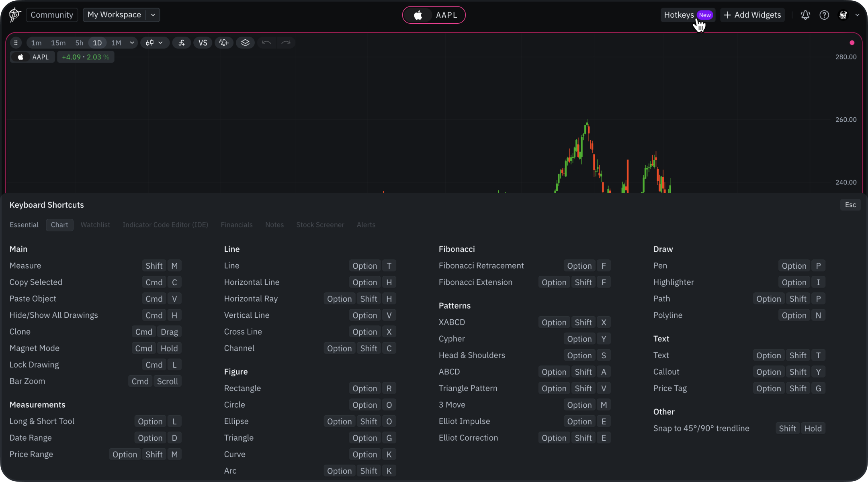This screenshot has width=868, height=482.
Task: Click the app logo in top-left corner
Action: click(x=14, y=15)
